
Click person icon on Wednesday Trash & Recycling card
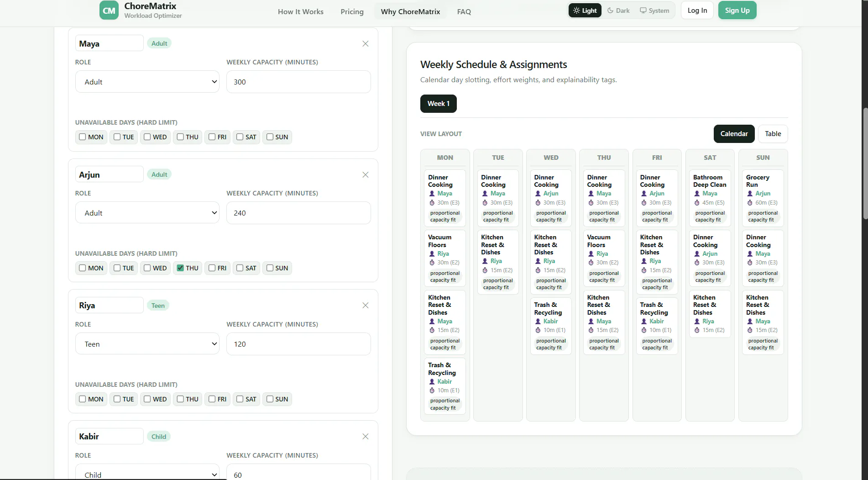538,322
